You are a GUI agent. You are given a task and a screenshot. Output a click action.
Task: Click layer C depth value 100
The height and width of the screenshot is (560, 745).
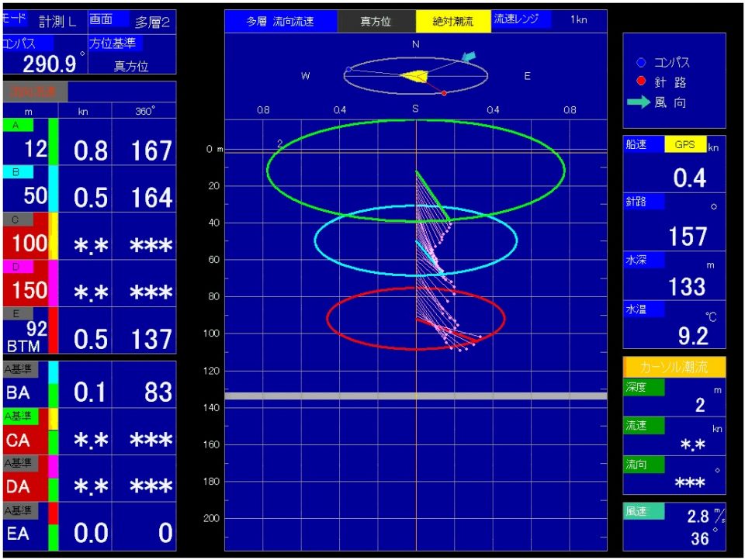tap(29, 244)
